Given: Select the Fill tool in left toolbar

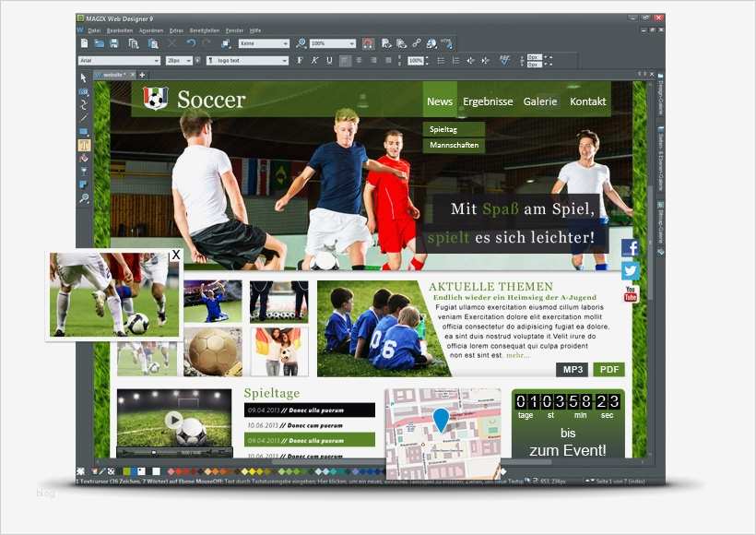Looking at the screenshot, I should pos(84,159).
